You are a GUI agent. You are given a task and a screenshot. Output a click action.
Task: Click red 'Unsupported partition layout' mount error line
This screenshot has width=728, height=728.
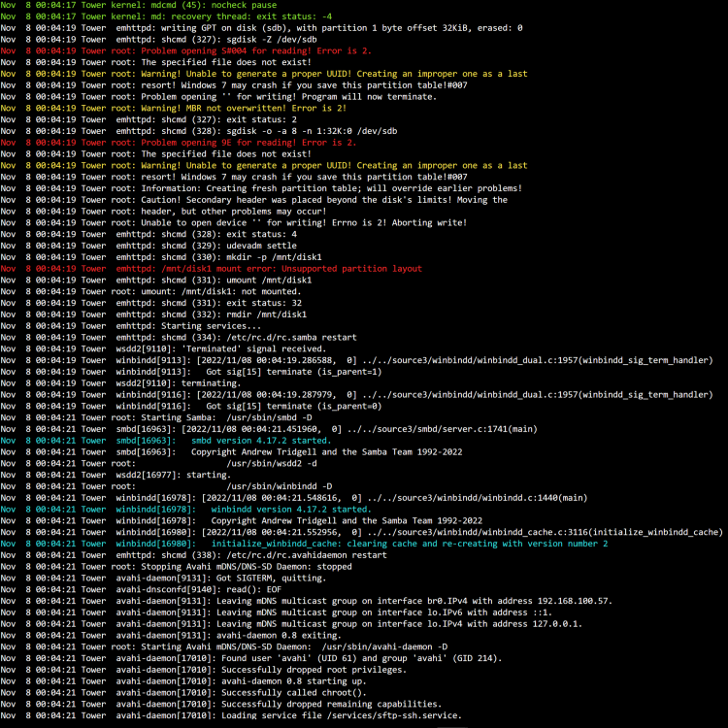212,269
